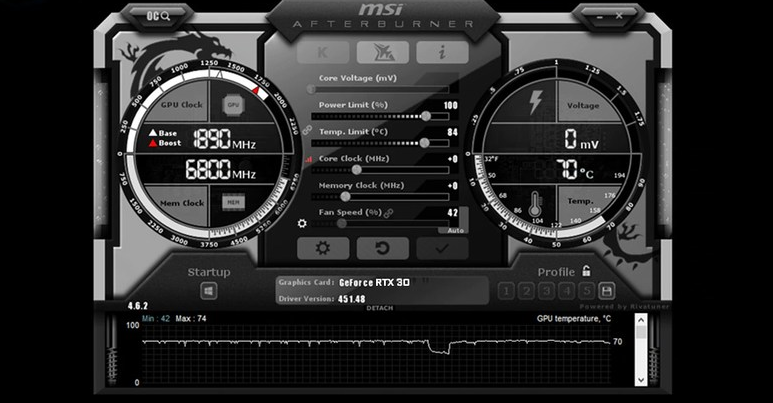Click the 70 °C temperature reading

575,169
